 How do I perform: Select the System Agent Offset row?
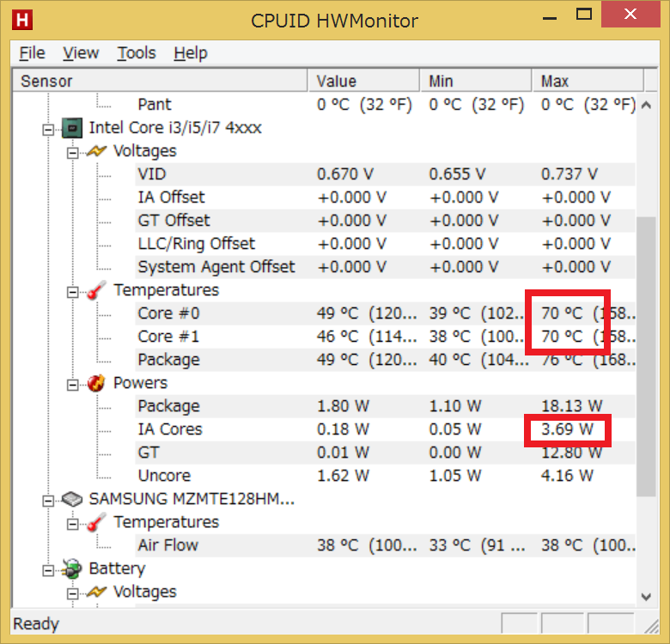386,267
